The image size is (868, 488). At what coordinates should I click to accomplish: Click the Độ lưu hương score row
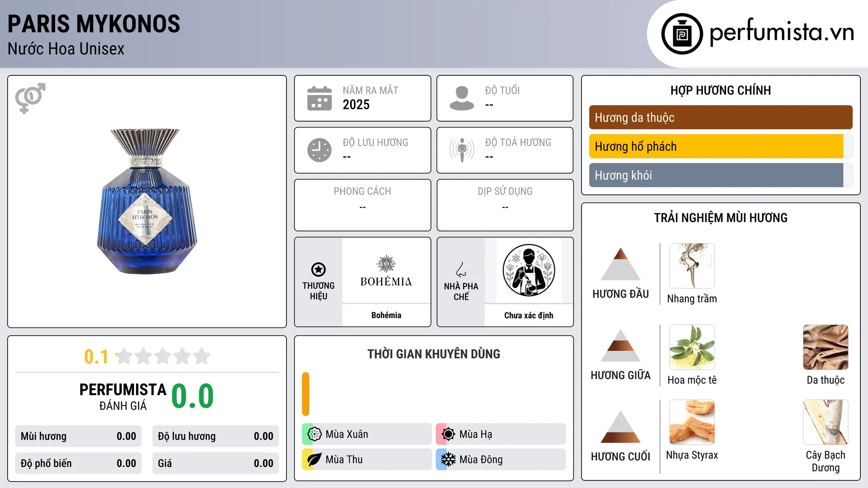(x=215, y=436)
